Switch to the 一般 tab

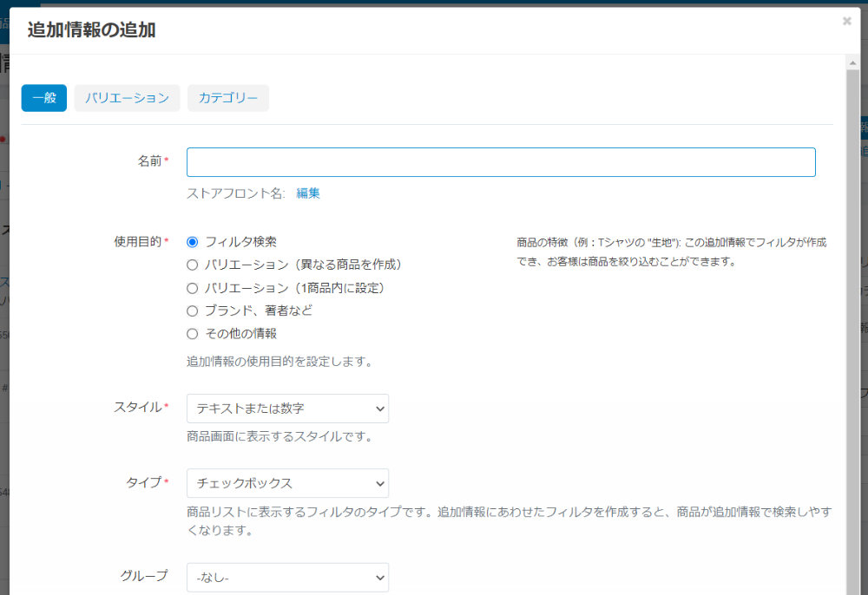click(44, 98)
